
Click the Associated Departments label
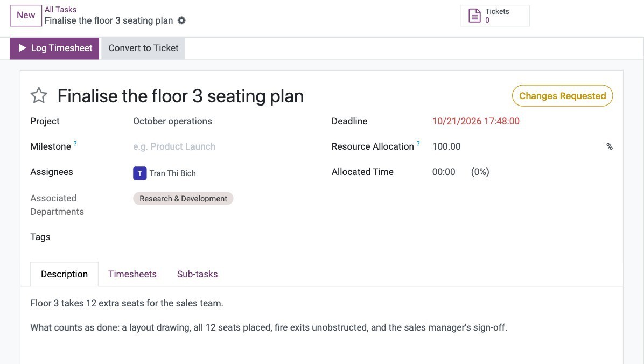[57, 205]
